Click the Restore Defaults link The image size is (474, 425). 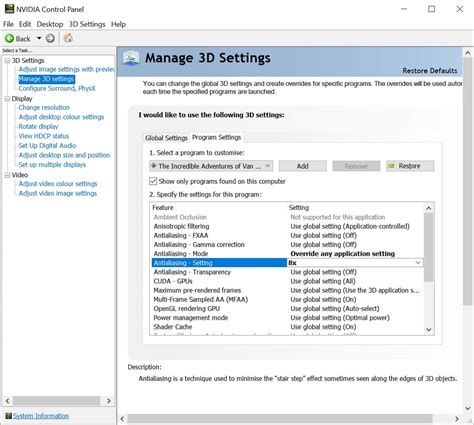(430, 71)
